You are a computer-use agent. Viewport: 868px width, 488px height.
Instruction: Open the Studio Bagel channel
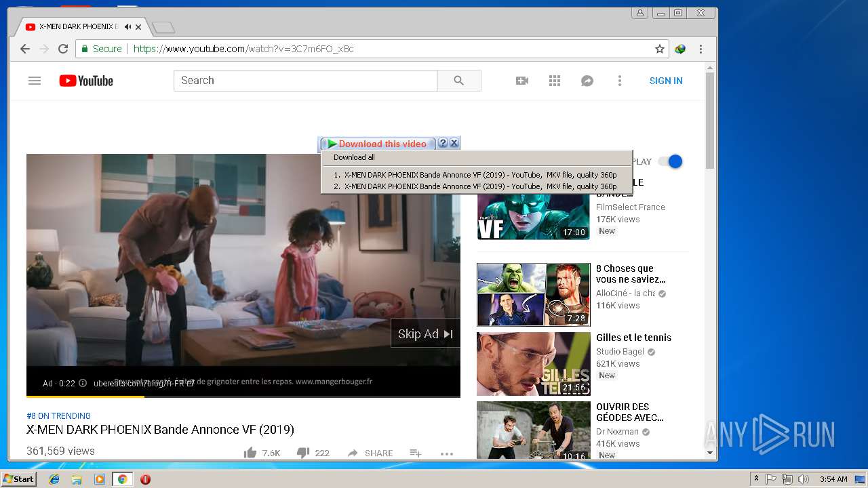tap(620, 352)
